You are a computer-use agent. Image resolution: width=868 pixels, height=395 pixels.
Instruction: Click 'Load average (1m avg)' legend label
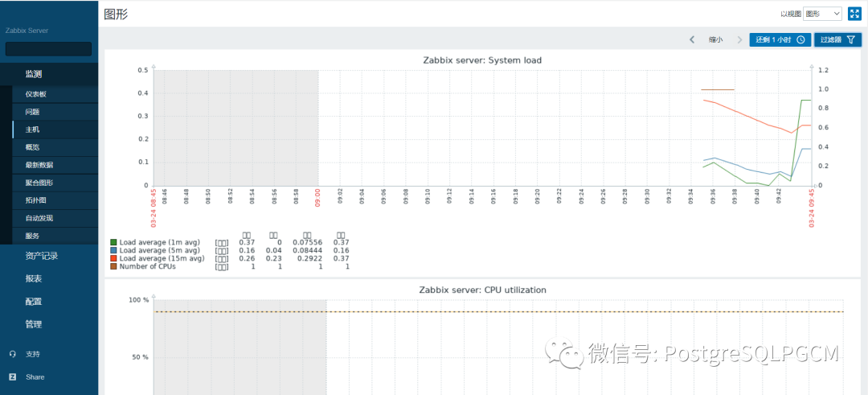click(159, 243)
